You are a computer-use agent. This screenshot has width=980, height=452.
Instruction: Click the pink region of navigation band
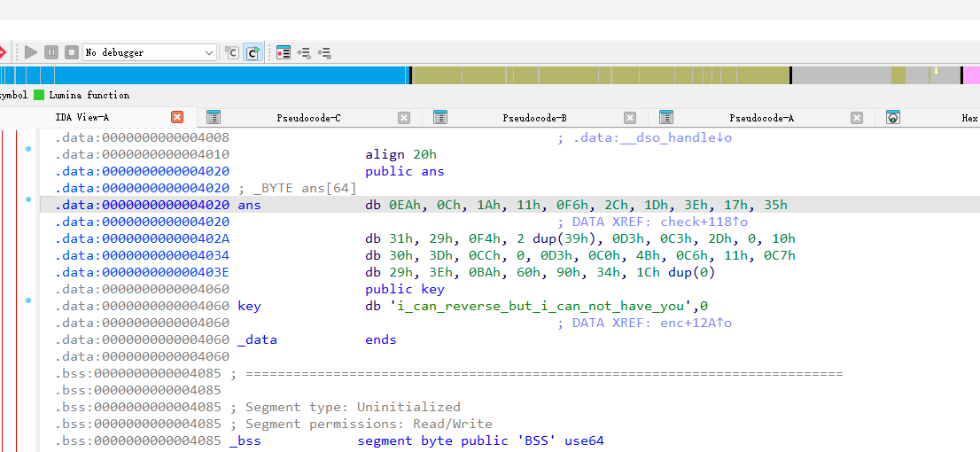click(970, 75)
